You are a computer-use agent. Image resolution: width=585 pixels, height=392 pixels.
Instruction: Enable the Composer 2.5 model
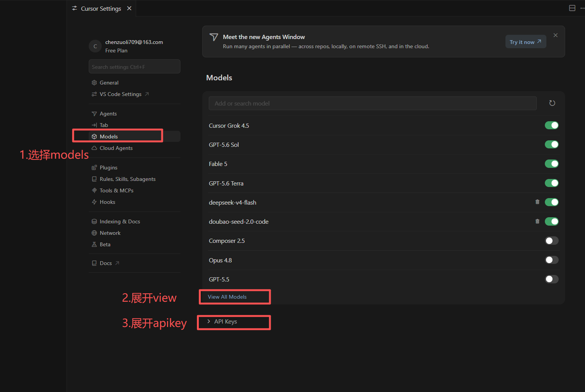coord(552,241)
